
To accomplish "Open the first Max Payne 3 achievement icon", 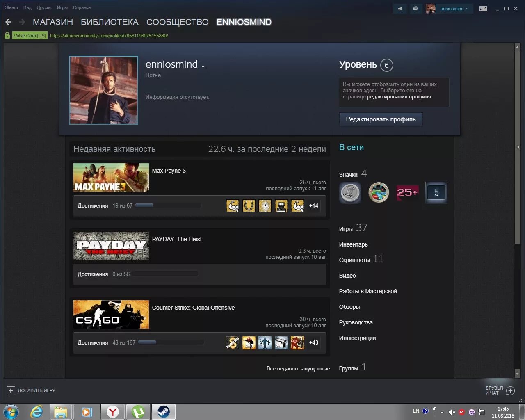I will (x=233, y=205).
